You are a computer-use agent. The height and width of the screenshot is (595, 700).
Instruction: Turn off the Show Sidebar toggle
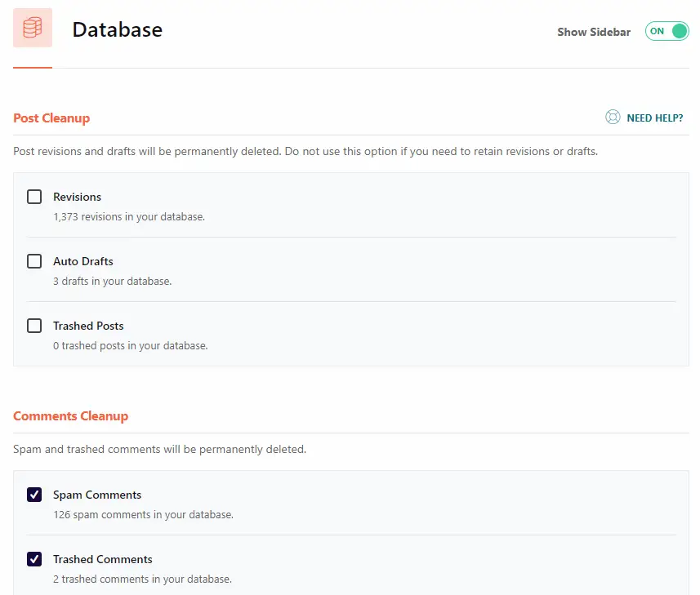[667, 31]
